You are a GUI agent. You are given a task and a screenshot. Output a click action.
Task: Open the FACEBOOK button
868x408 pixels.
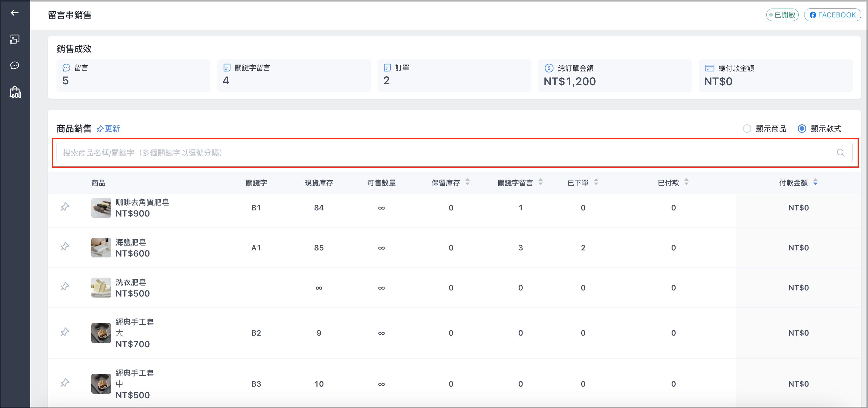pos(832,15)
